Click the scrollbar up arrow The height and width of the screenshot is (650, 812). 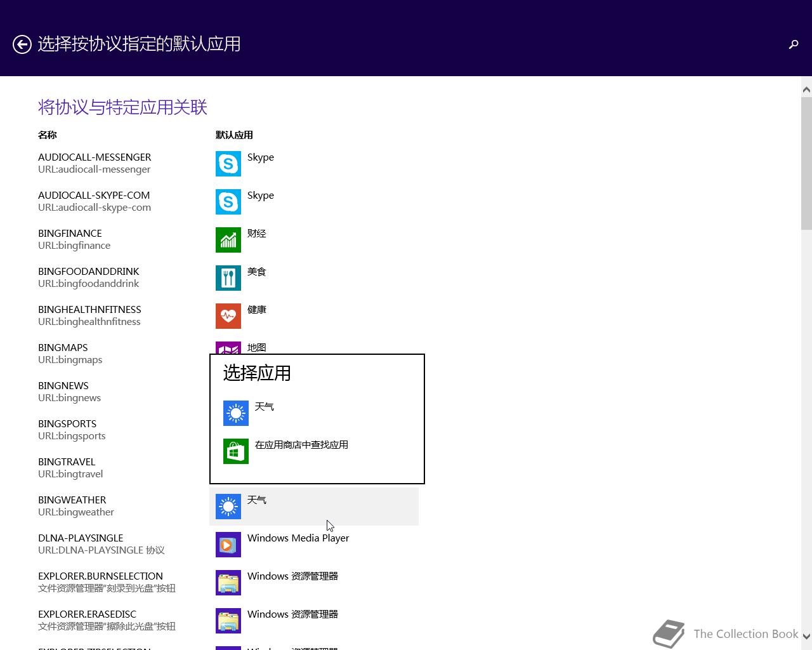click(x=806, y=90)
